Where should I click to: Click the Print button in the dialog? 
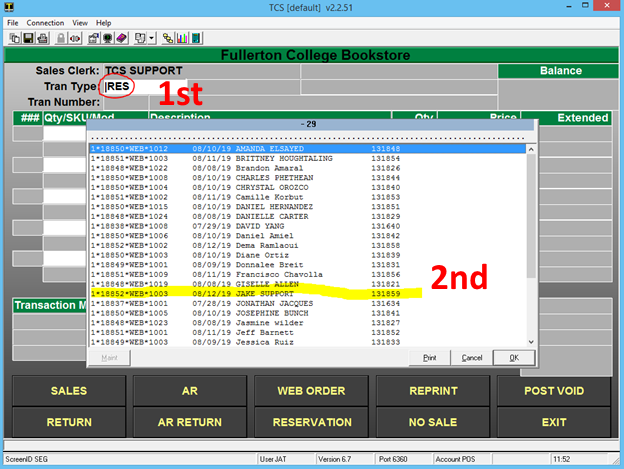[x=429, y=358]
